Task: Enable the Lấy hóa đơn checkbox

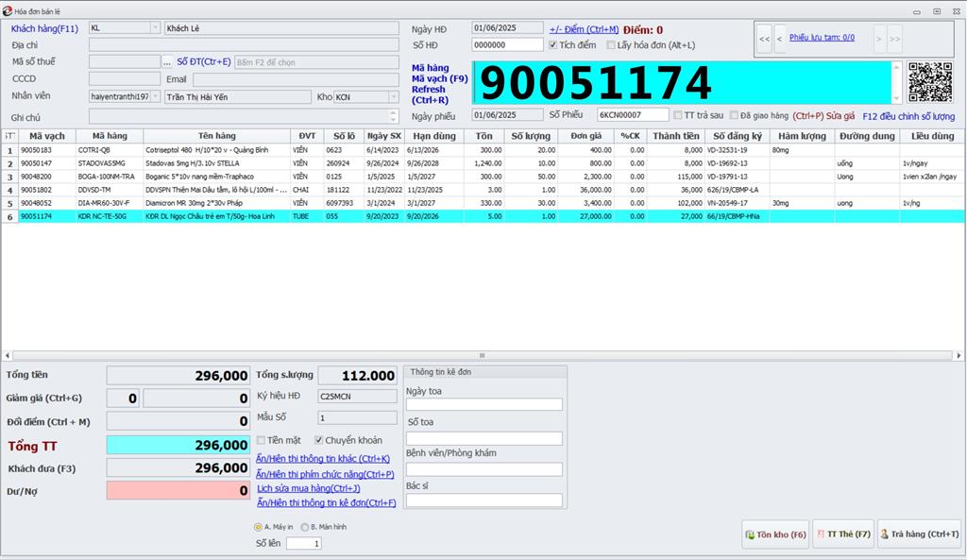Action: [611, 44]
